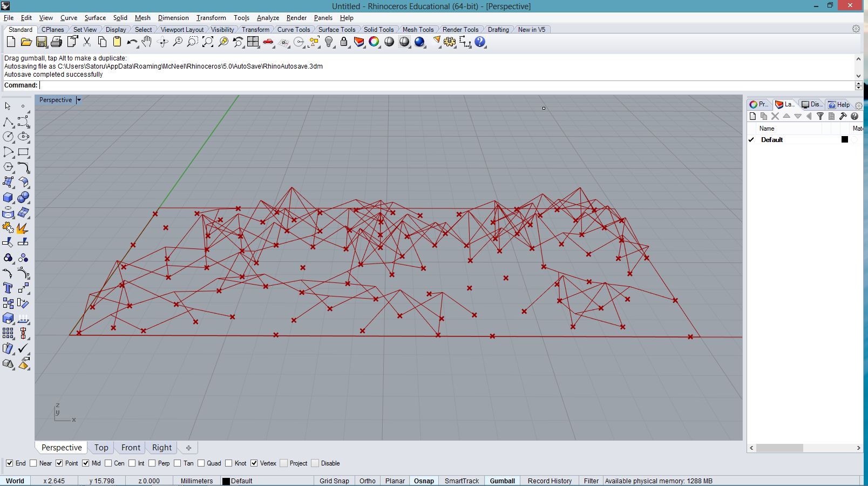Click the Lock objects padlock icon
Viewport: 868px width, 486px height.
[x=344, y=42]
